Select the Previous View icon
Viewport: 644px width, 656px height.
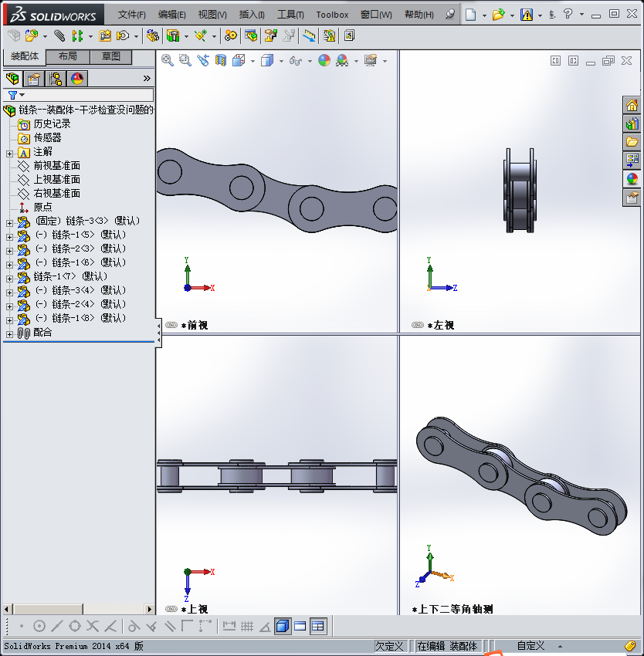(x=203, y=61)
